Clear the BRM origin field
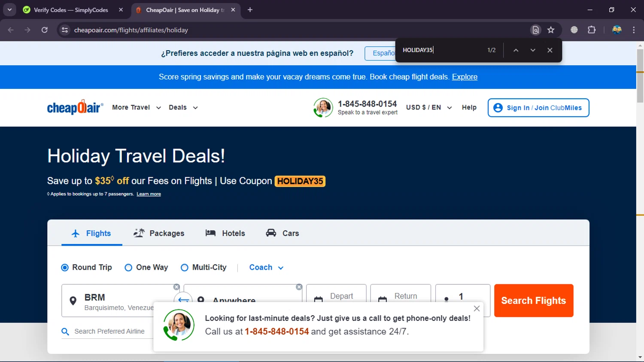Image resolution: width=644 pixels, height=362 pixels. [x=176, y=287]
